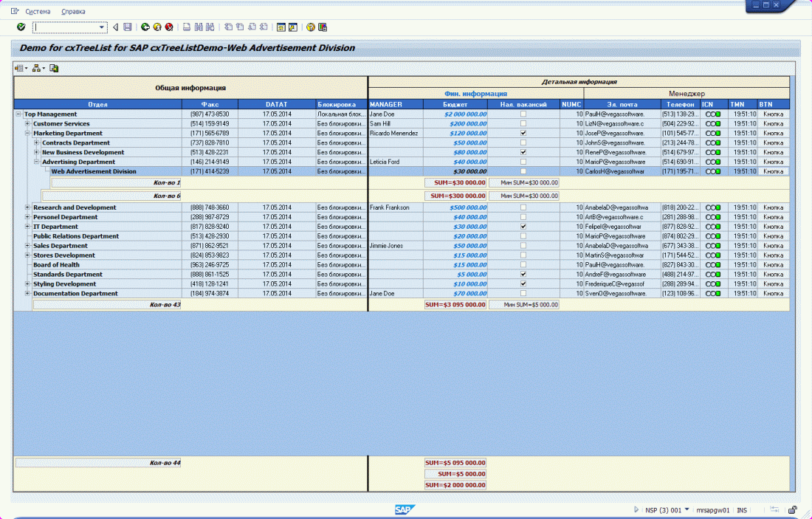The width and height of the screenshot is (812, 519).
Task: Click the green Back arrow icon
Action: click(x=145, y=27)
